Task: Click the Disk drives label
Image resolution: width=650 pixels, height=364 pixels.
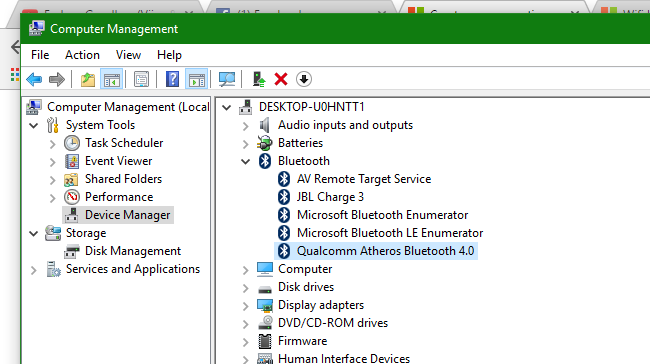Action: coord(306,287)
